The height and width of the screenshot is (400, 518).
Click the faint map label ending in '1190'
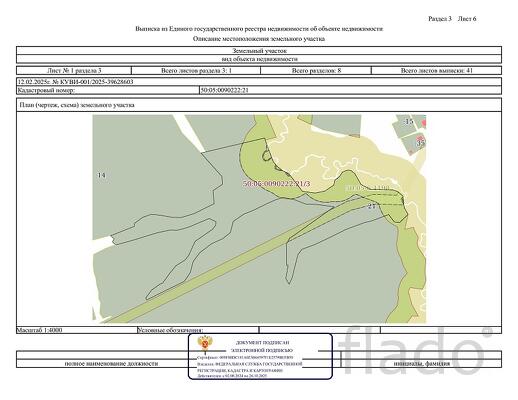coord(367,188)
